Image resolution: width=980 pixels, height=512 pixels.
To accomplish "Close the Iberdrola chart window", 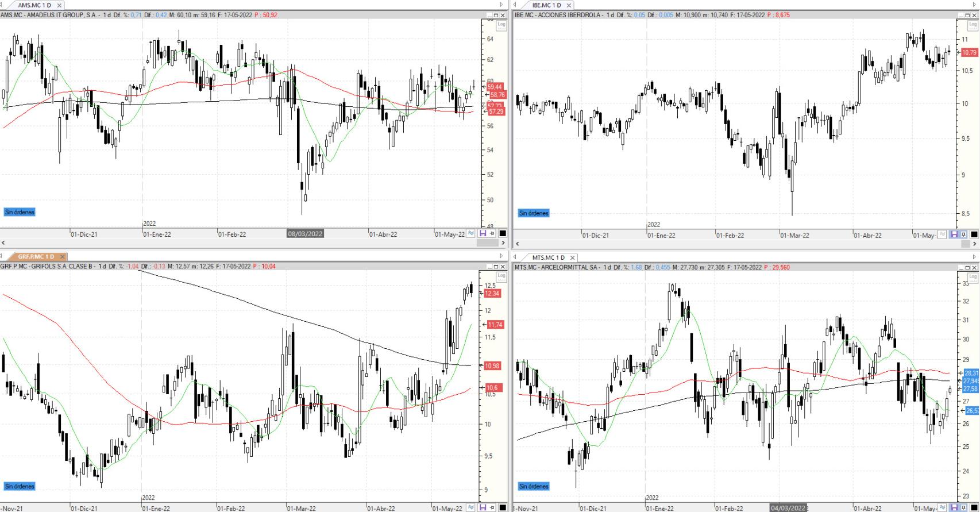I will (x=974, y=16).
